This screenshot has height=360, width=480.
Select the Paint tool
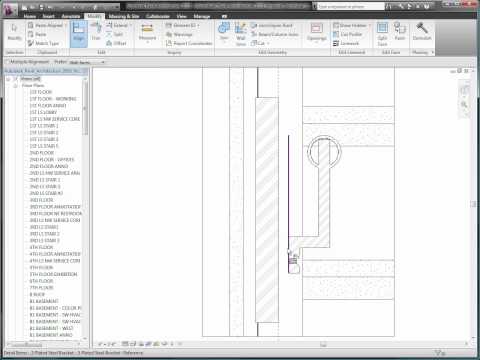399,31
